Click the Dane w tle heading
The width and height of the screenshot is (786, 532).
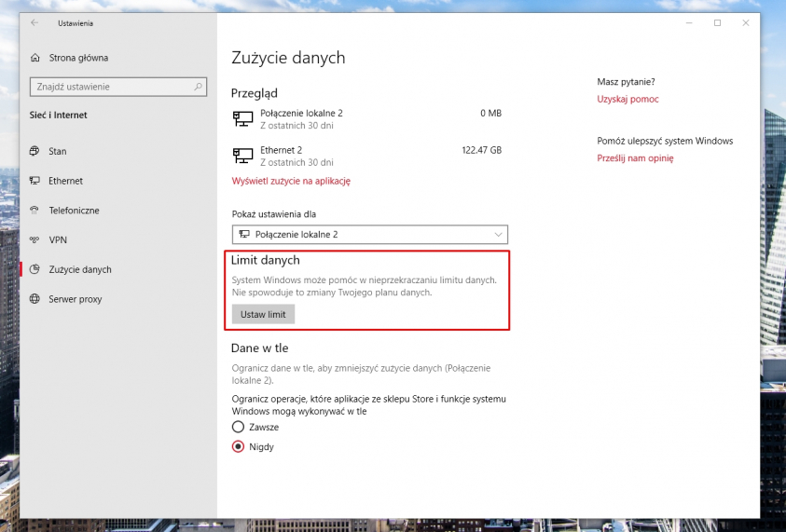259,348
